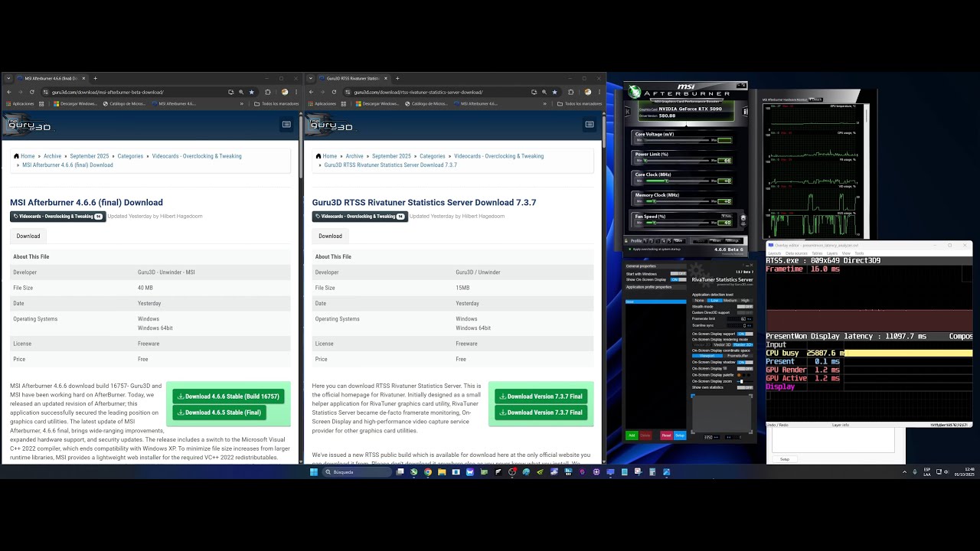The height and width of the screenshot is (551, 980).
Task: Open 'Videocards - Overclocking & Tweaking' breadcrumb on RTSS page
Action: [498, 156]
